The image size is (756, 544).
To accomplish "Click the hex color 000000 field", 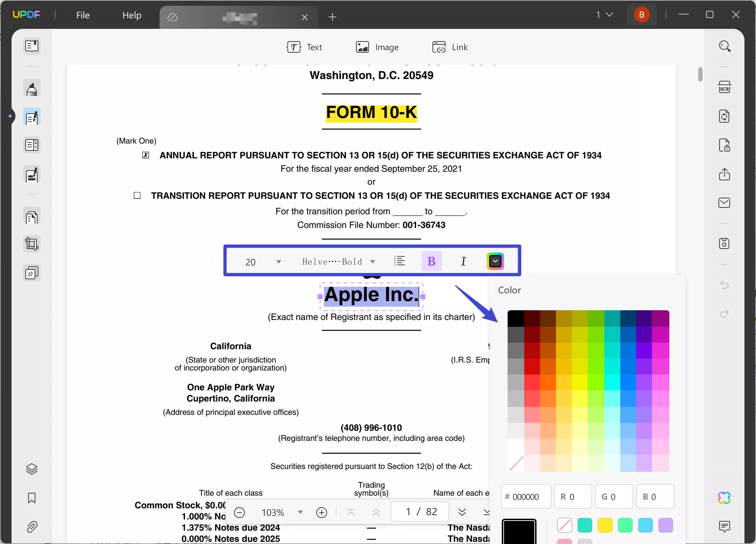I will pyautogui.click(x=526, y=497).
